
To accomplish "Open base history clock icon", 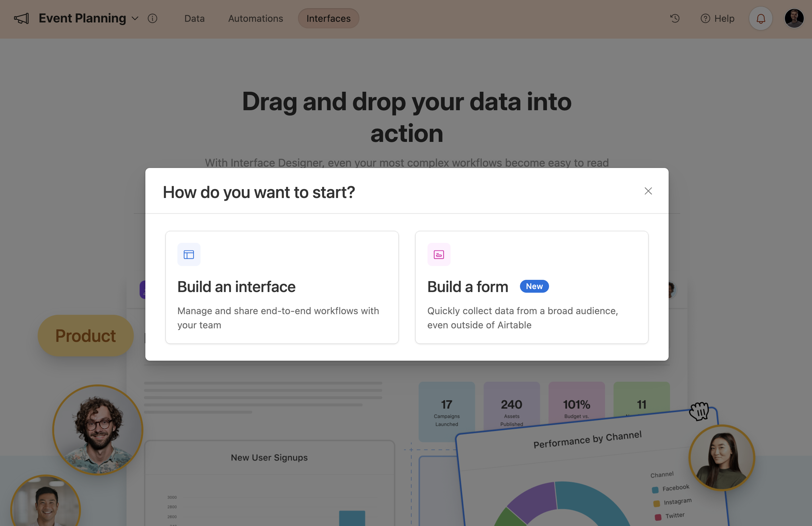I will (x=675, y=18).
